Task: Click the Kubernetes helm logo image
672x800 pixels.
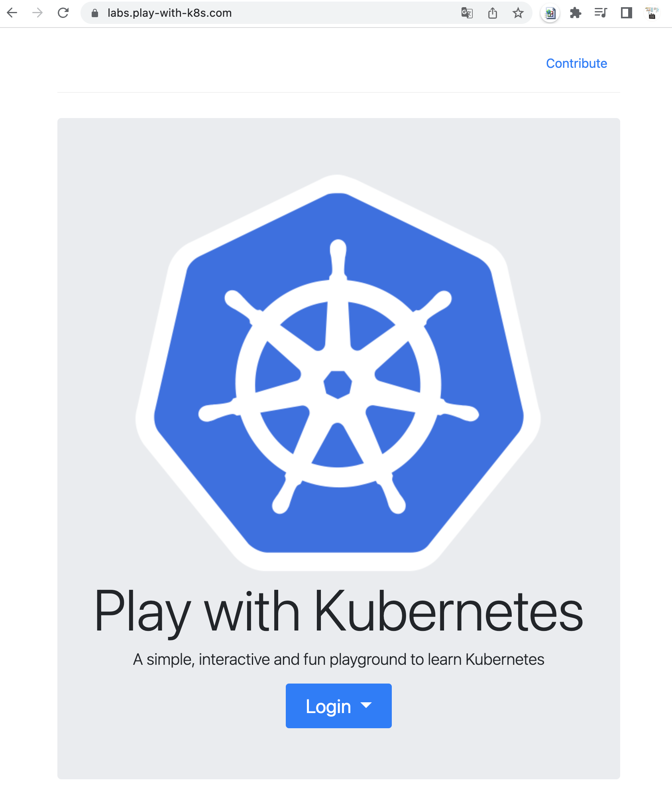Action: (338, 373)
